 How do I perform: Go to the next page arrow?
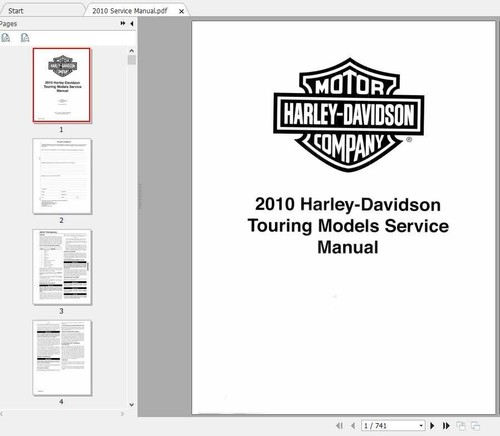(x=432, y=426)
